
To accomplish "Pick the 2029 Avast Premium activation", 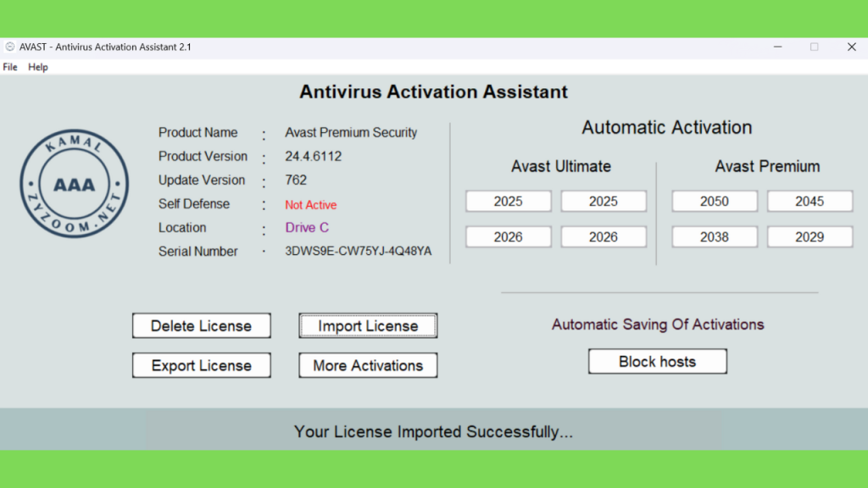I will tap(810, 237).
